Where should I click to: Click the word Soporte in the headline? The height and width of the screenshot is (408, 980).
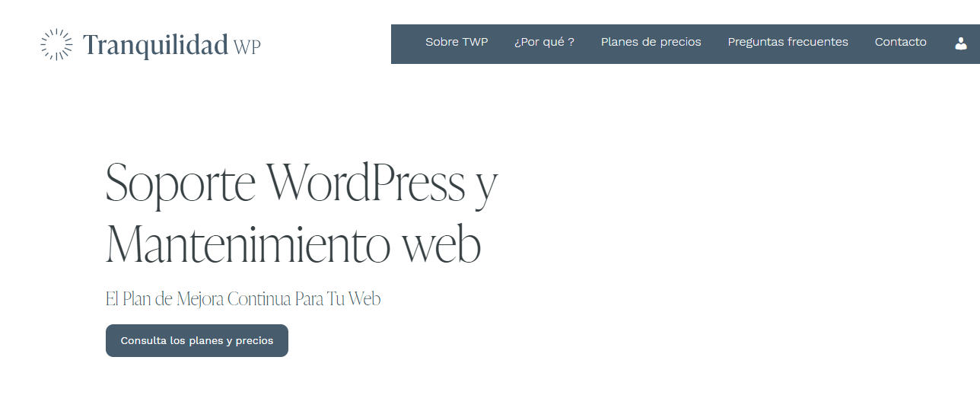[180, 183]
